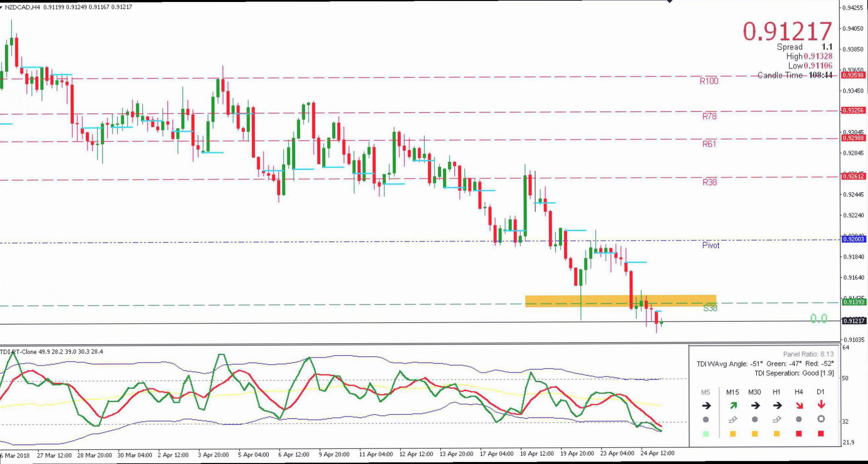This screenshot has width=868, height=464.
Task: Select the M15 timeframe label in the panel
Action: pyautogui.click(x=733, y=392)
